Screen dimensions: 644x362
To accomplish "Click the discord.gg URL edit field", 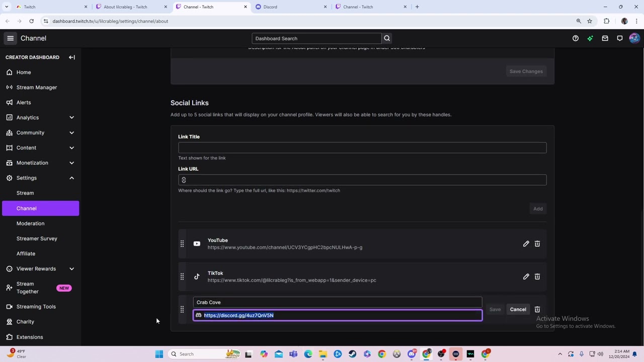I will (338, 315).
